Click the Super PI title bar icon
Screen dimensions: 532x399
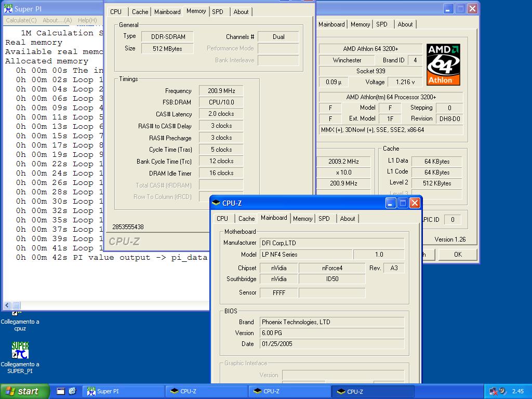pyautogui.click(x=8, y=8)
